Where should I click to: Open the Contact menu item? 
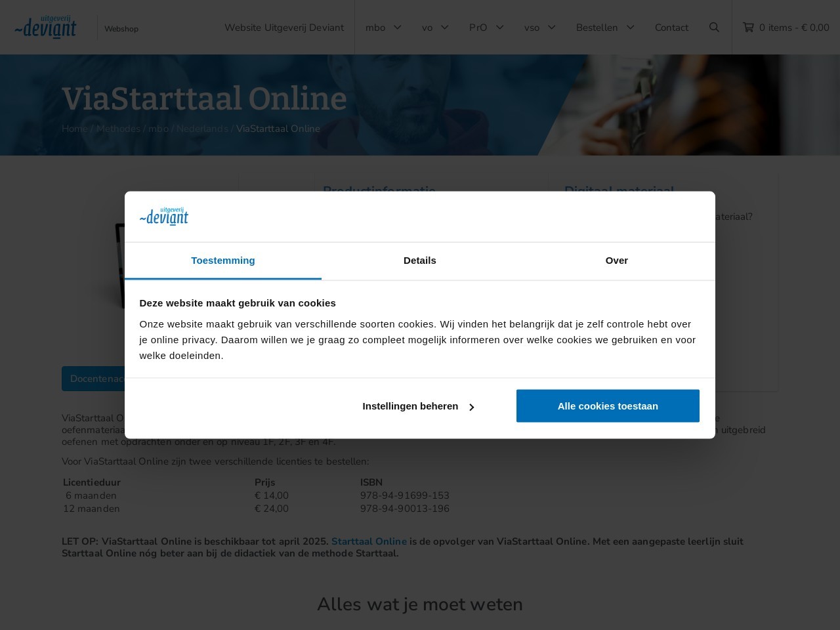(x=671, y=28)
